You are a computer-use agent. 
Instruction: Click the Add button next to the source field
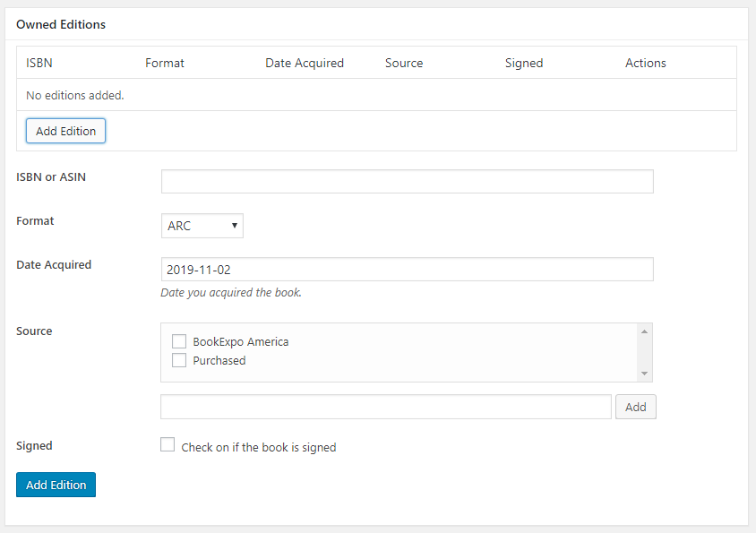(635, 407)
